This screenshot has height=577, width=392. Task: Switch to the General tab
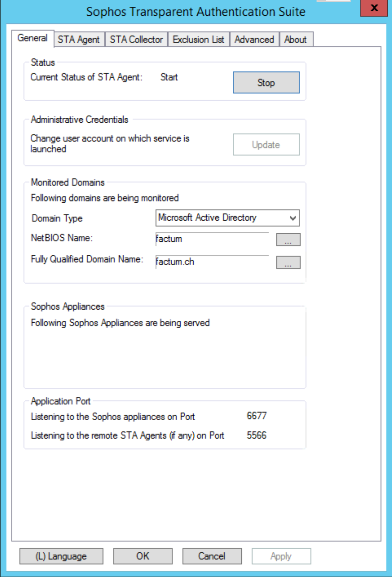(32, 38)
